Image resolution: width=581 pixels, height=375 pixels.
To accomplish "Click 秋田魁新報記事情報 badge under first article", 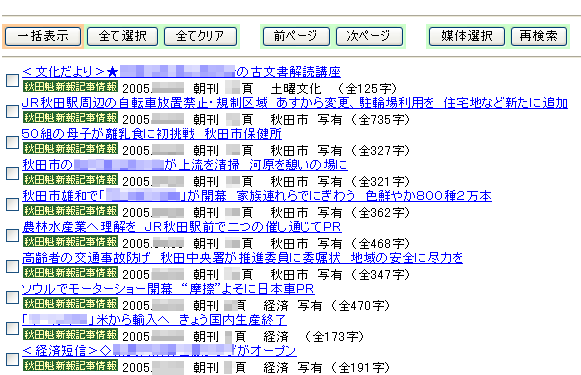I will 70,86.
